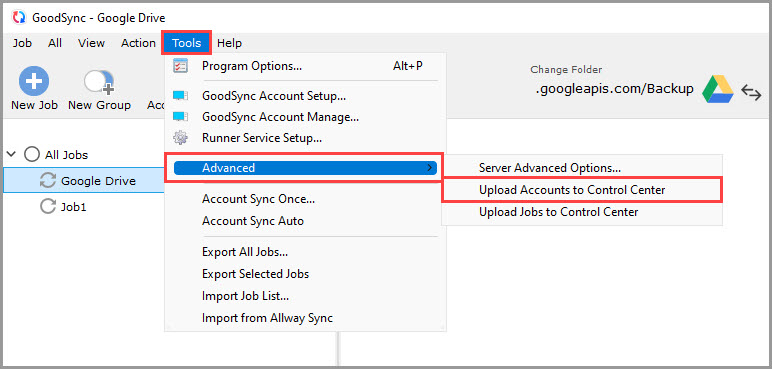
Task: Open the Job menu
Action: click(22, 43)
